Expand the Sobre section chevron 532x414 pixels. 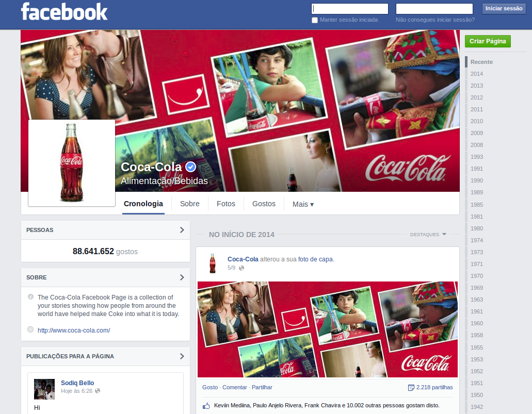click(182, 277)
